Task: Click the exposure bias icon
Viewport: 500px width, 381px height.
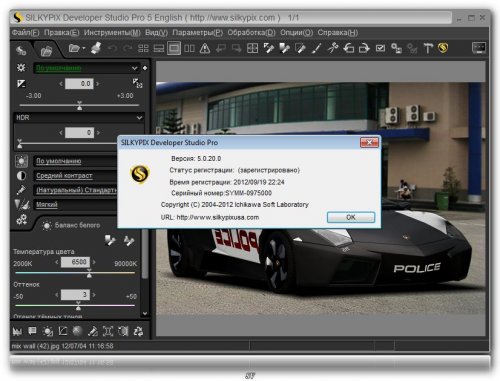Action: coord(21,84)
